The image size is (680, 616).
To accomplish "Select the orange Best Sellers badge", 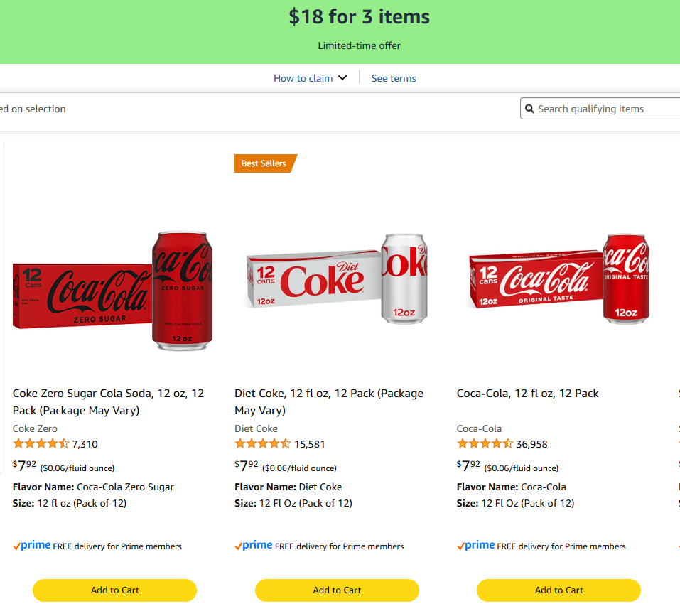I will [263, 163].
